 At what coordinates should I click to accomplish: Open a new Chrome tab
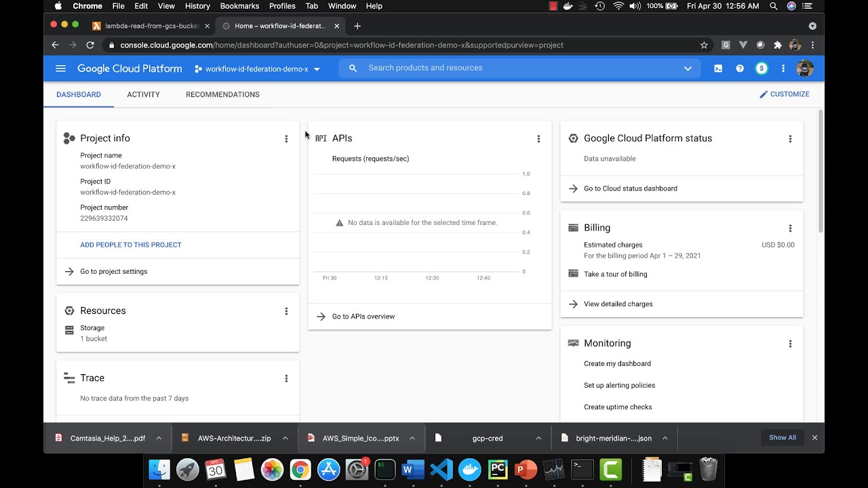(x=357, y=26)
